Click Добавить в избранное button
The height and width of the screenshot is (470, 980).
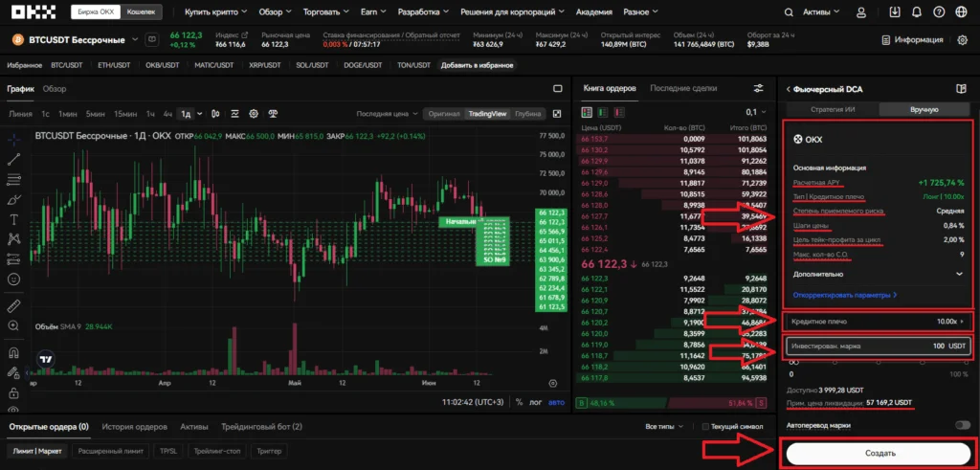pos(478,65)
